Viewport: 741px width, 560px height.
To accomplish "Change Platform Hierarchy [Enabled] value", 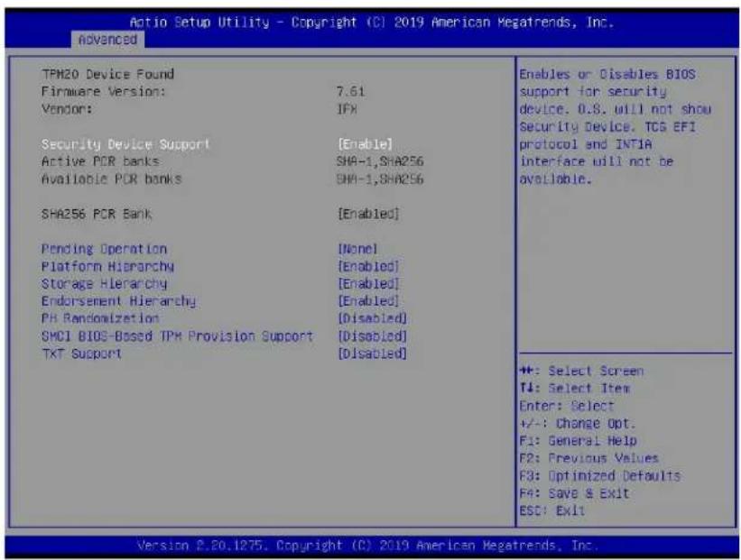I will (368, 267).
